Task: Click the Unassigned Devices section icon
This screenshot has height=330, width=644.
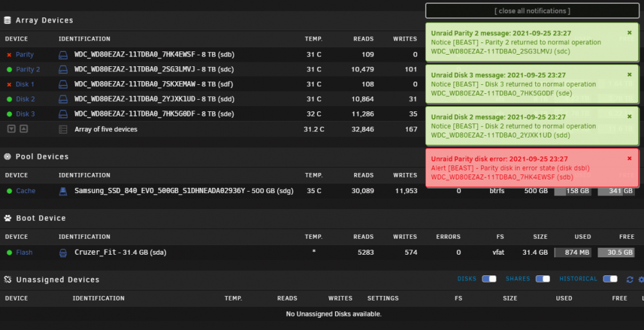Action: 7,280
